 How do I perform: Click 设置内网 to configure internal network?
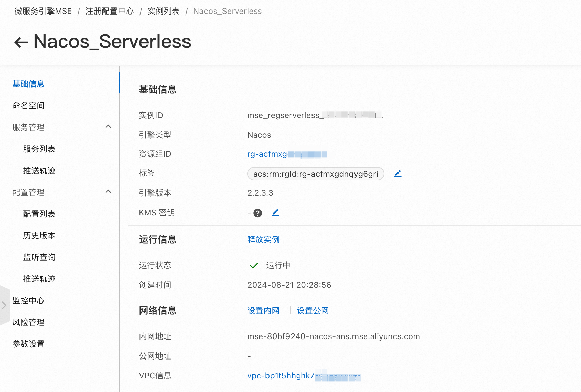(263, 310)
